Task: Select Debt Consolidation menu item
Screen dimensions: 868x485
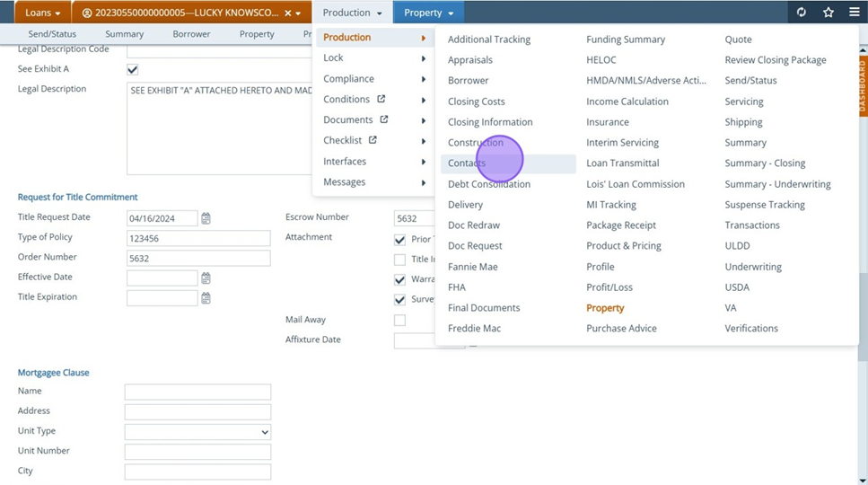Action: click(489, 184)
